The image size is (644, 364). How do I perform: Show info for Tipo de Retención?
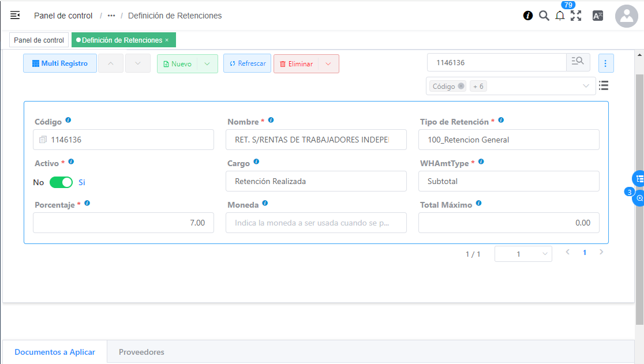pos(501,120)
